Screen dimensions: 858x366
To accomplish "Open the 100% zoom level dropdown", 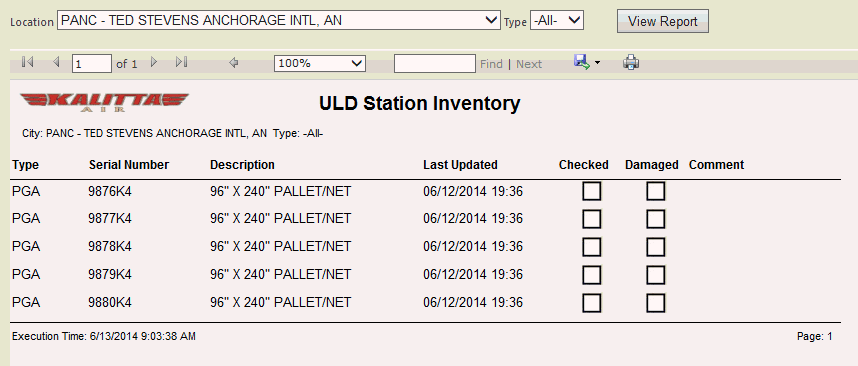I will [x=320, y=63].
